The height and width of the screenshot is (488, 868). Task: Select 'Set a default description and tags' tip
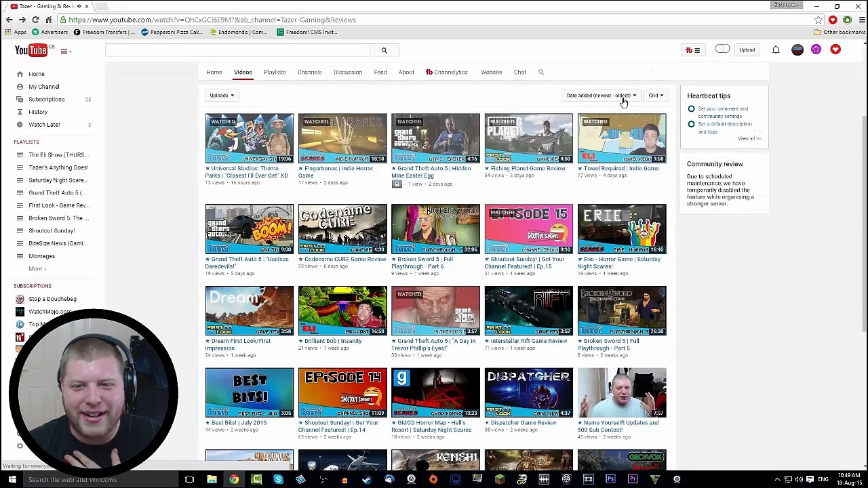[724, 127]
